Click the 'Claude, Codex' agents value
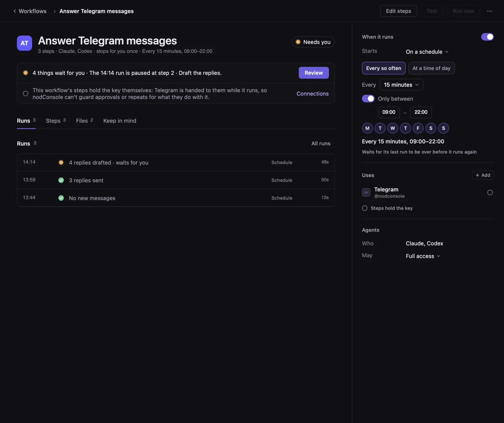Screen dimensions: 504x423 pos(424,243)
